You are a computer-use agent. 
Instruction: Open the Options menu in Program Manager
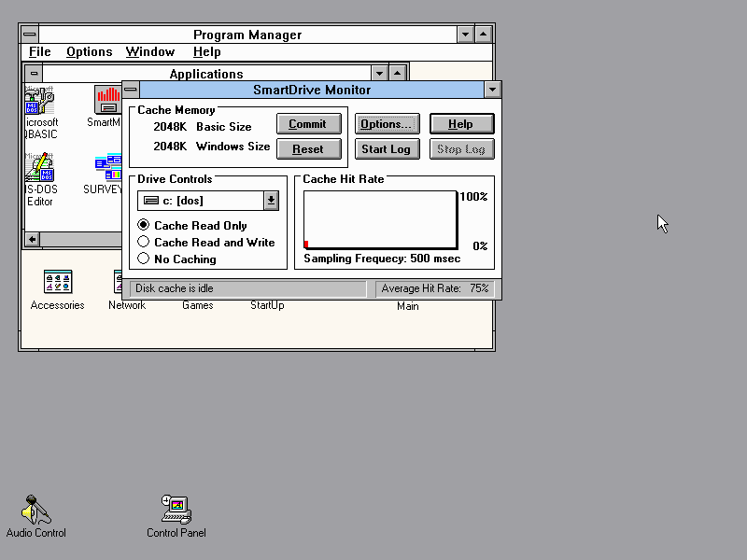click(89, 52)
